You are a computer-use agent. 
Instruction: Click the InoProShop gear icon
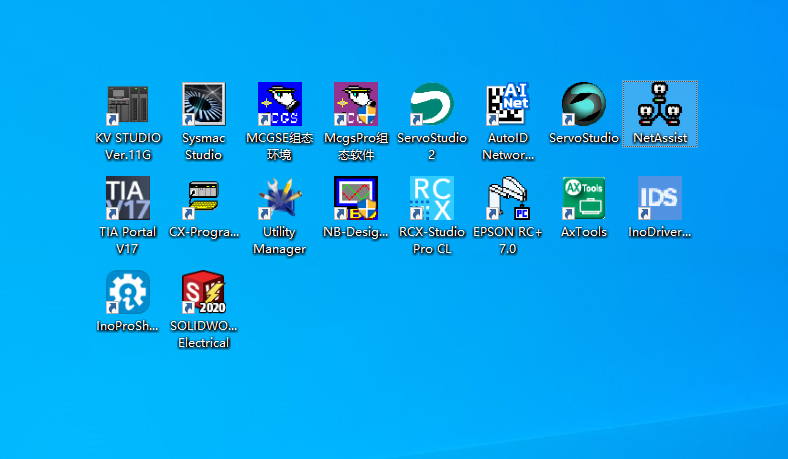tap(127, 292)
